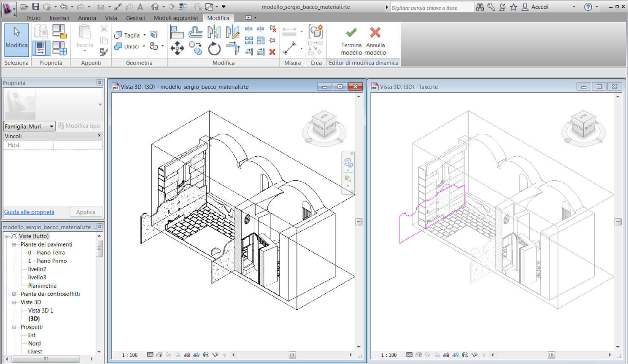Switch to the Inizio tab

(34, 18)
